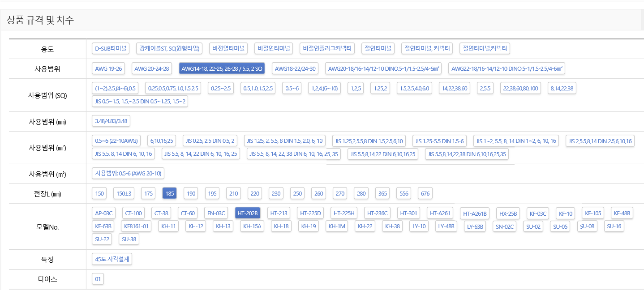
Task: Select 14,22,38,60 SQ tag
Action: click(455, 88)
